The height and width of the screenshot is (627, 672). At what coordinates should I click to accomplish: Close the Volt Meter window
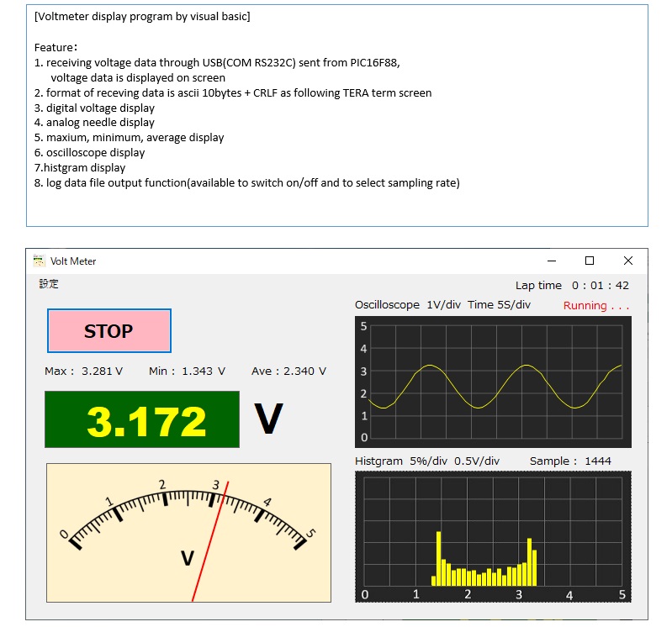[627, 261]
